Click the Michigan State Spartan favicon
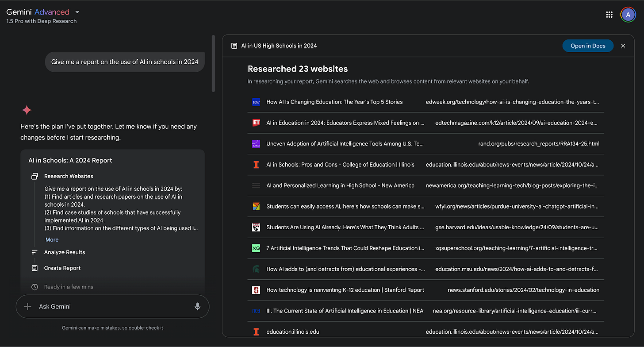This screenshot has width=644, height=347. 256,269
